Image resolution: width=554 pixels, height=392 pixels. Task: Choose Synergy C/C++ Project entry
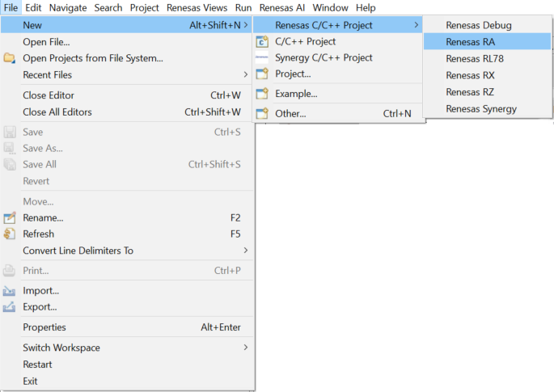click(x=338, y=57)
